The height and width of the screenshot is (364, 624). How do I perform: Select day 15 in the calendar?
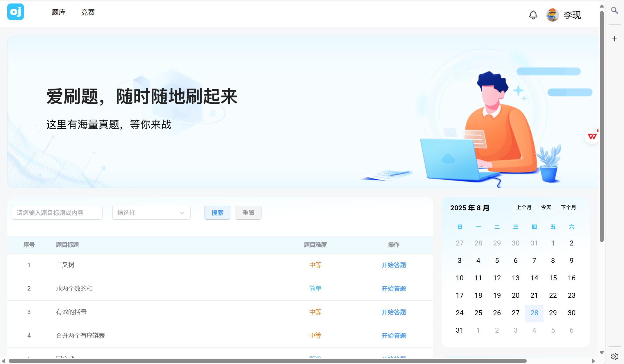553,278
